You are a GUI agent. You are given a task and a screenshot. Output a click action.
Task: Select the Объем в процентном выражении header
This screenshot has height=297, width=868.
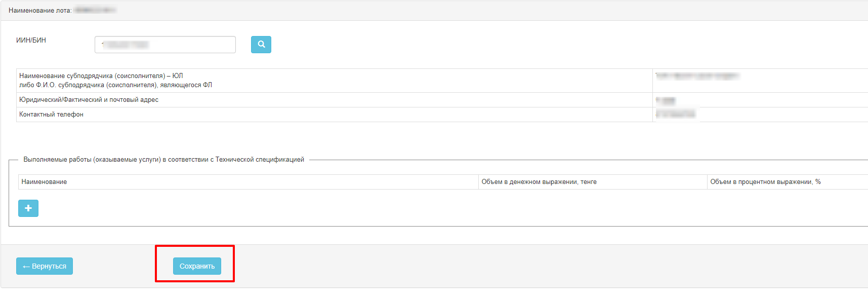(x=765, y=182)
